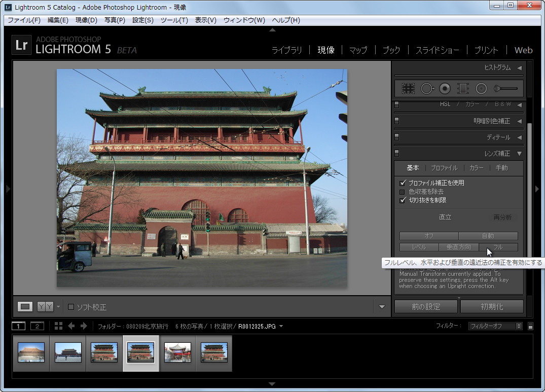Hide the top module picker panel
Image resolution: width=545 pixels, height=392 pixels.
[x=273, y=30]
